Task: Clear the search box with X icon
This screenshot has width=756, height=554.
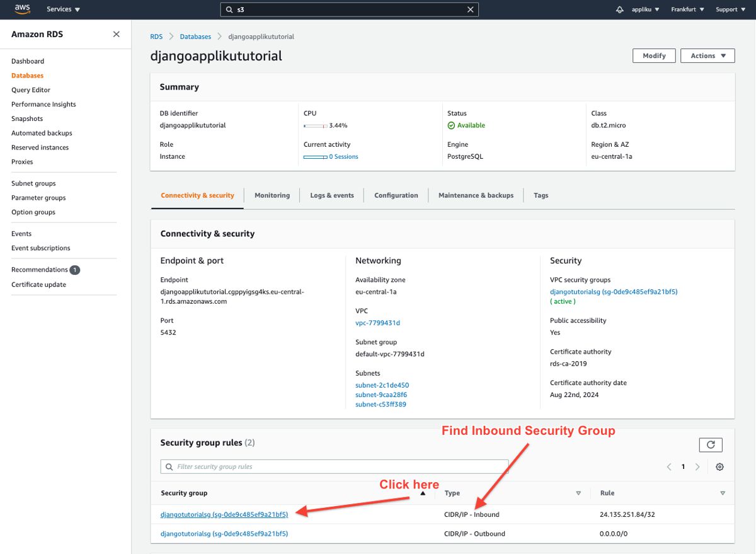Action: coord(470,9)
